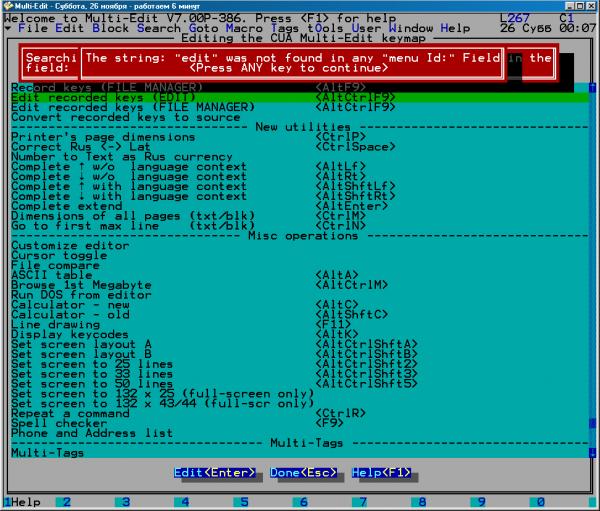This screenshot has height=511, width=600.
Task: Open the Macro menu
Action: (x=246, y=28)
